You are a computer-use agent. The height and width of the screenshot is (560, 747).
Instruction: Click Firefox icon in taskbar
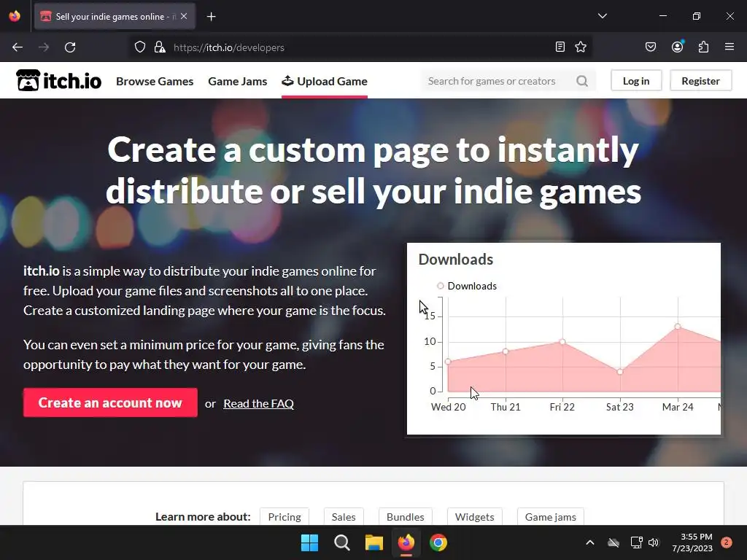click(x=406, y=542)
